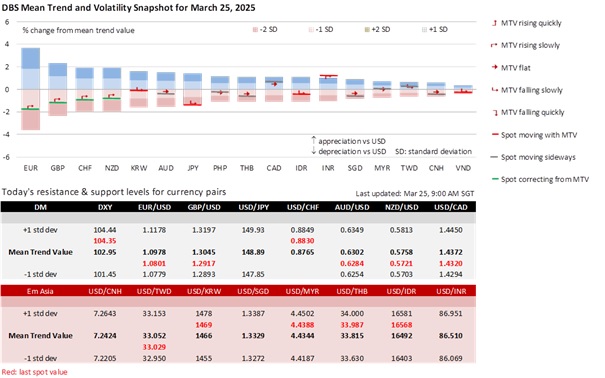Image resolution: width=605 pixels, height=378 pixels.
Task: Click the MTV flat arrow legend icon
Action: 495,68
